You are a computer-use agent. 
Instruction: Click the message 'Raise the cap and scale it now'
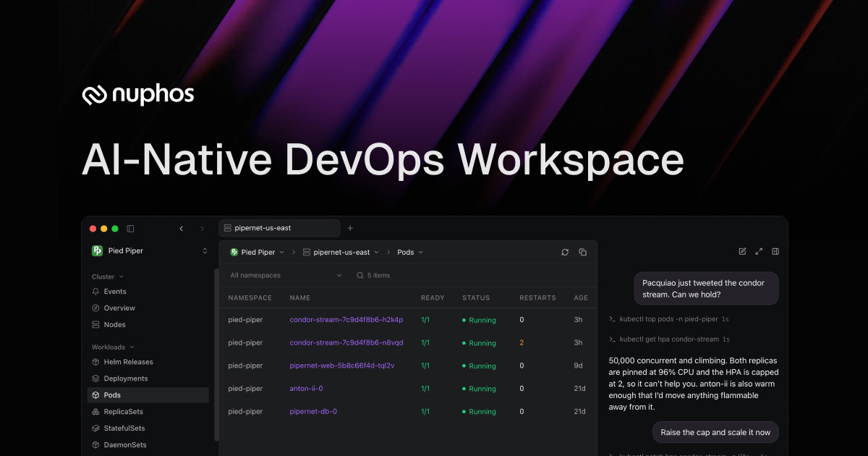(x=715, y=433)
